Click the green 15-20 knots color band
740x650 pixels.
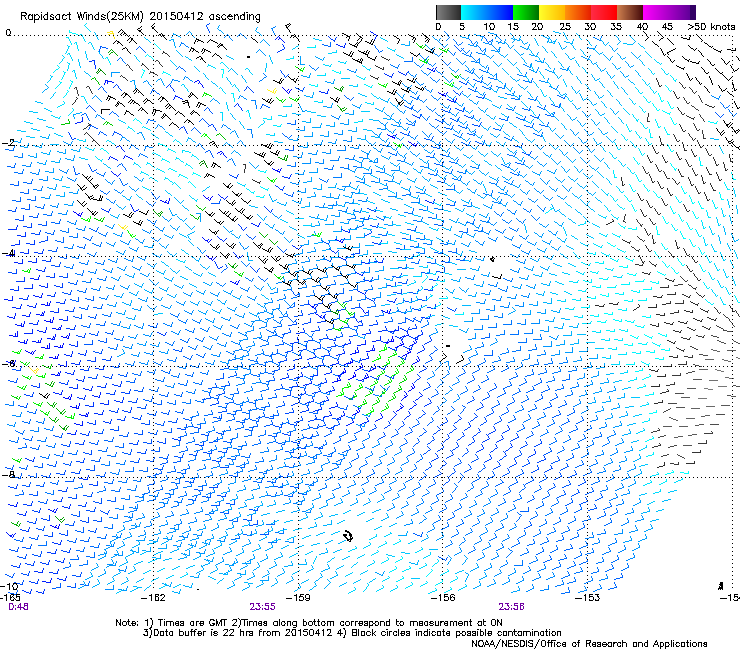526,12
